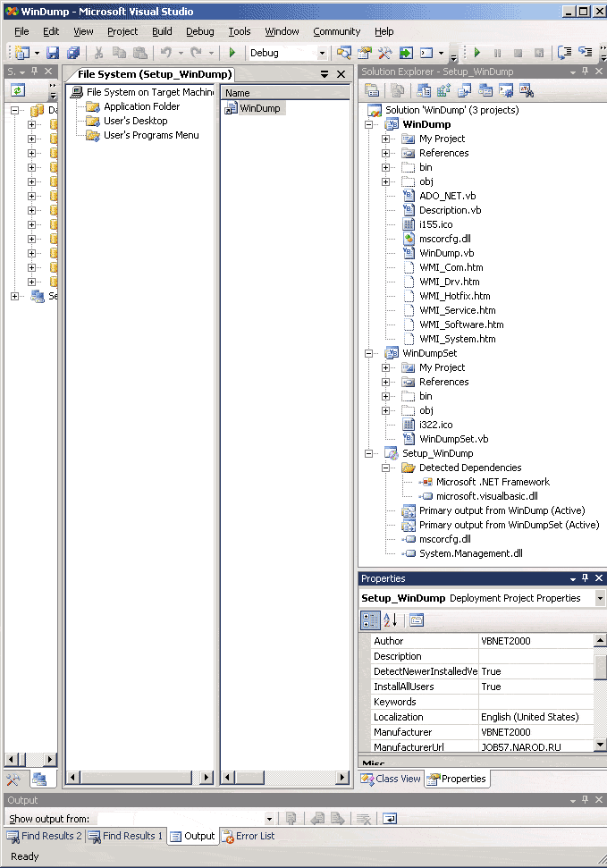Open the Tools menu

tap(240, 31)
